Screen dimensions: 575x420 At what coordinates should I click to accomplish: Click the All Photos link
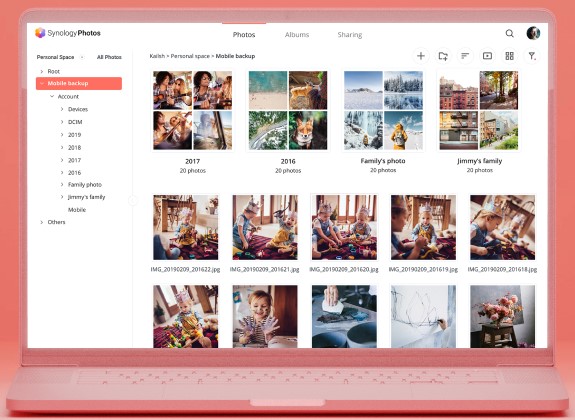(109, 57)
